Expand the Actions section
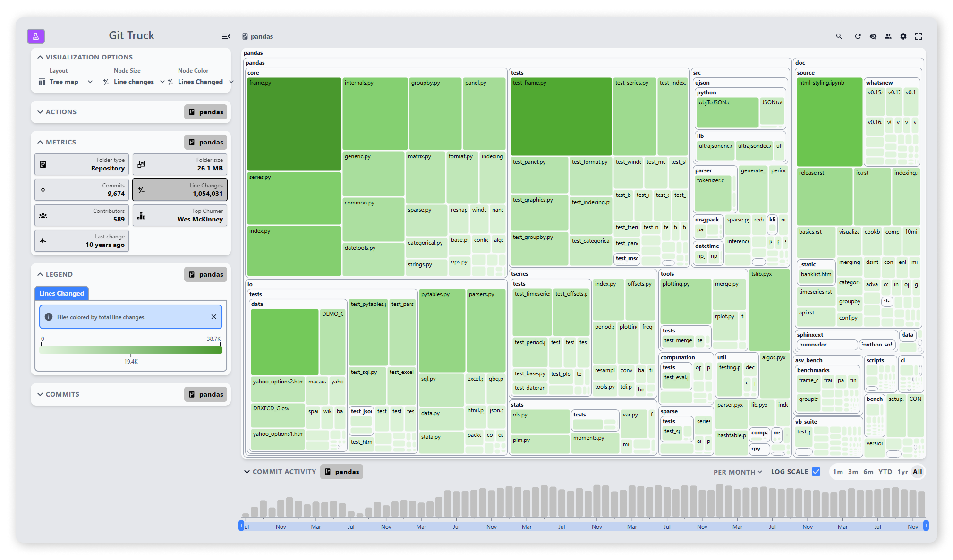Viewport: 953px width, 560px height. pyautogui.click(x=57, y=112)
